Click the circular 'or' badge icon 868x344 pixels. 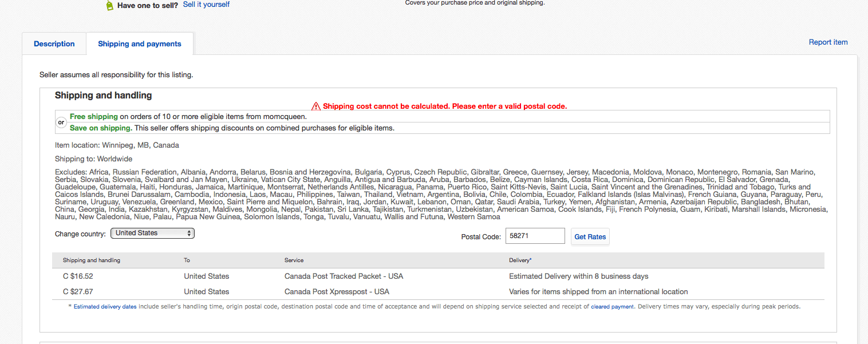(x=61, y=122)
